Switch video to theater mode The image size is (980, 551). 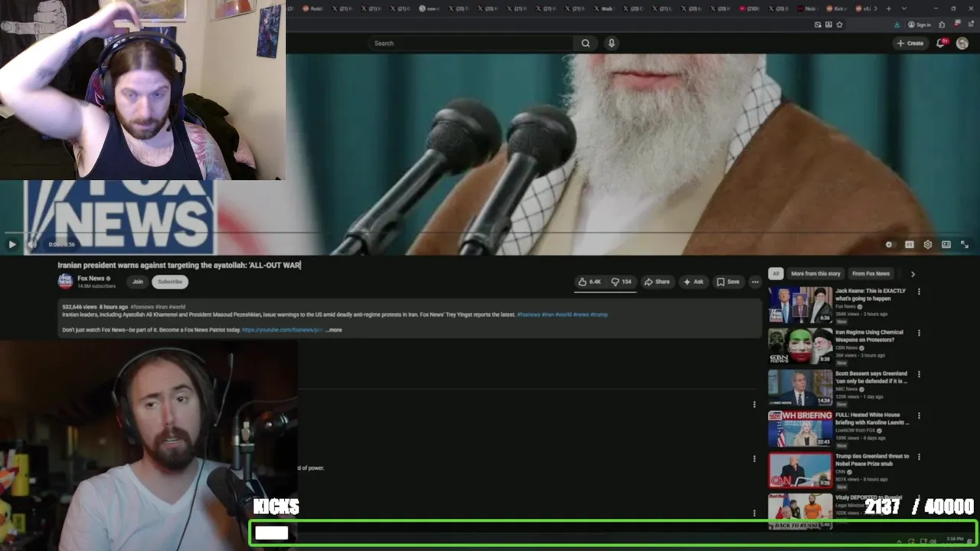coord(946,245)
